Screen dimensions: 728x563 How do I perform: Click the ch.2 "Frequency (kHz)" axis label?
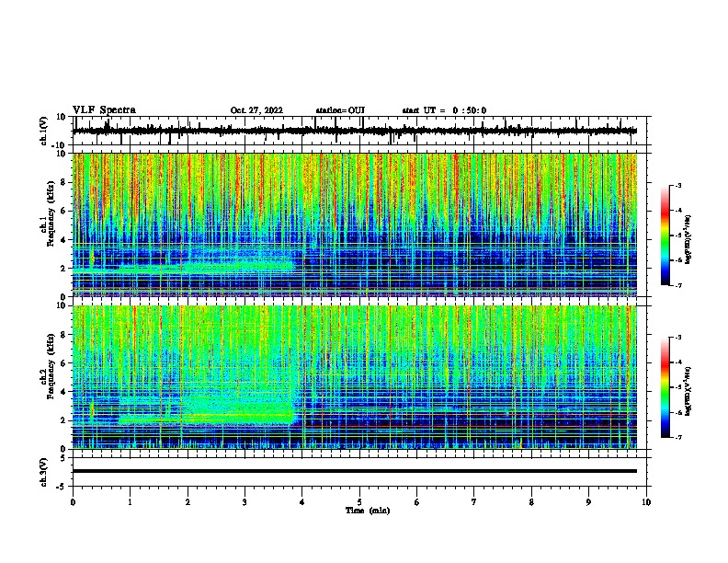(x=51, y=366)
